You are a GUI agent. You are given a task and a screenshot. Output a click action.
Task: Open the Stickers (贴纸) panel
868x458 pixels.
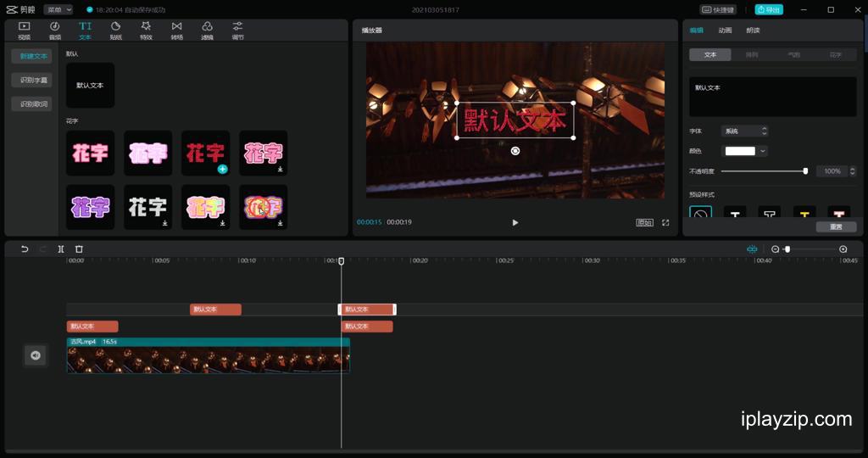115,31
